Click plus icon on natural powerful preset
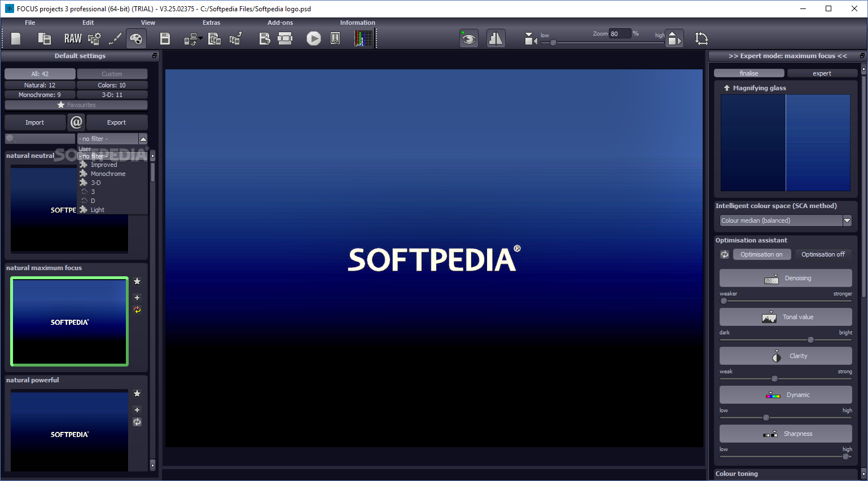Screen dimensions: 868x481 click(x=137, y=410)
